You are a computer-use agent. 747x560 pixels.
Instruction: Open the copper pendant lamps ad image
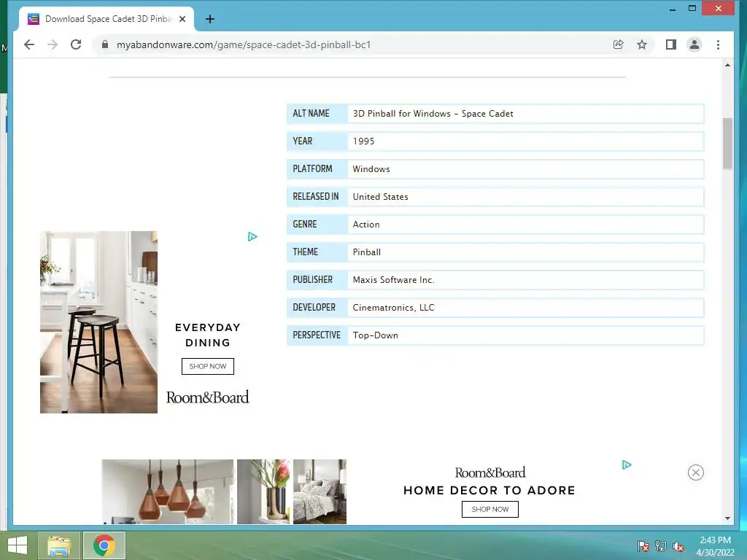(x=168, y=491)
